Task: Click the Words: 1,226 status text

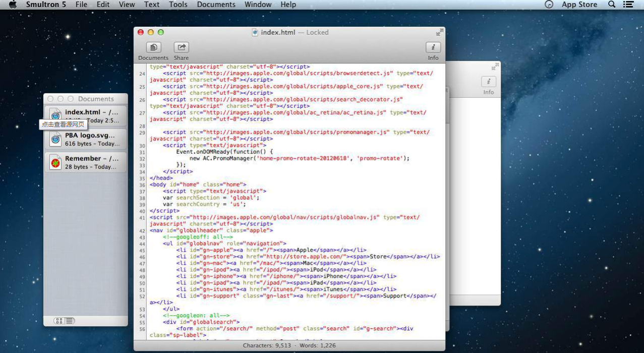Action: (x=317, y=345)
